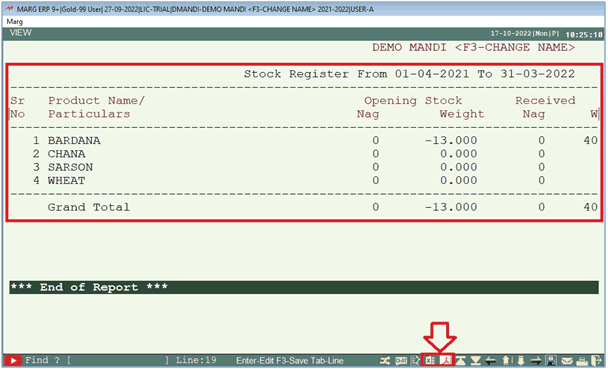
Task: Click inside the Find search field
Action: click(117, 360)
